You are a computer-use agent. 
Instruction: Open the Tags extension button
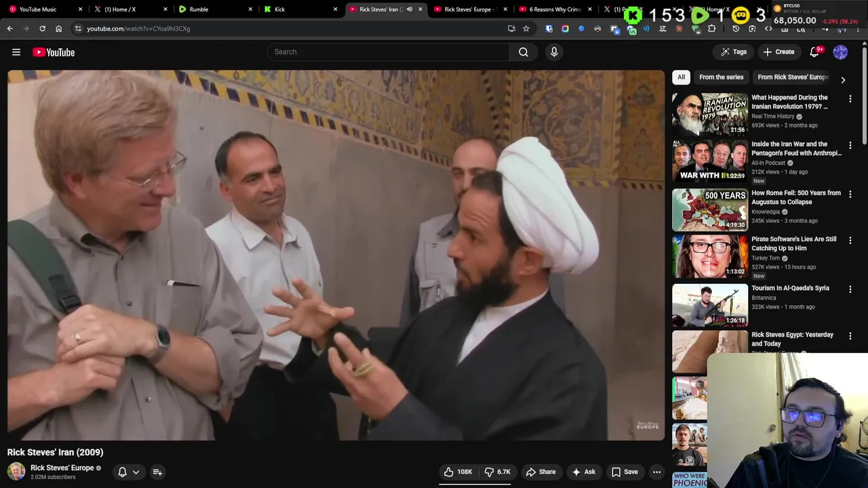734,52
